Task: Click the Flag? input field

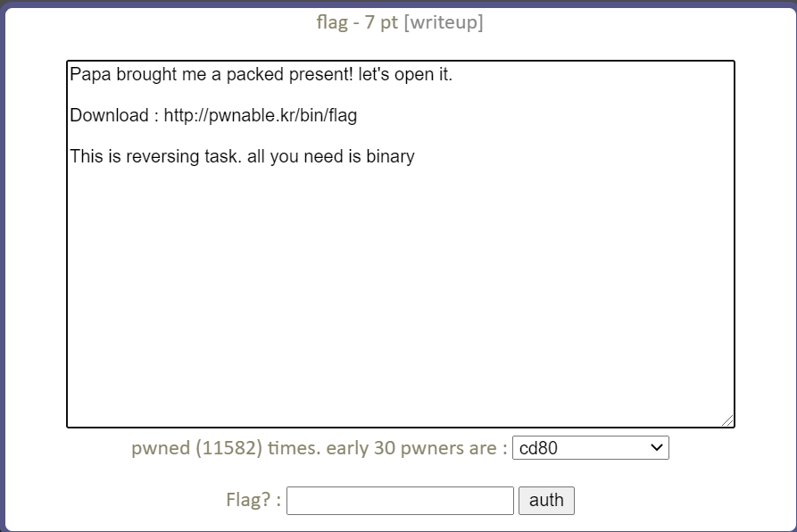Action: coord(400,501)
